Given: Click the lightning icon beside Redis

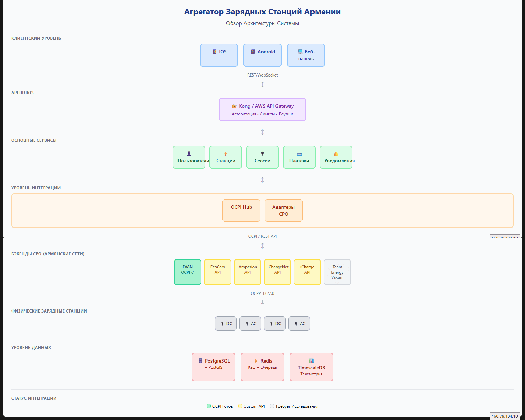Looking at the screenshot, I should coord(256,361).
